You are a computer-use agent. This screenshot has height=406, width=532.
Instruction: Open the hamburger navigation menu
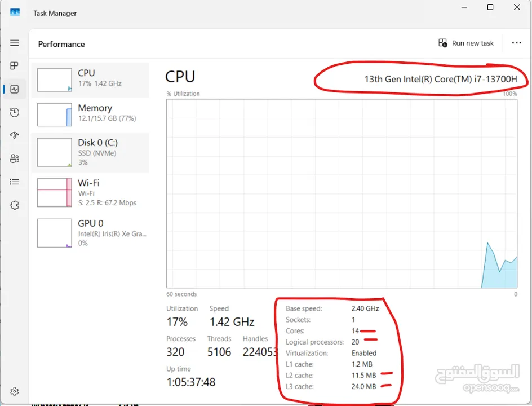[x=15, y=43]
